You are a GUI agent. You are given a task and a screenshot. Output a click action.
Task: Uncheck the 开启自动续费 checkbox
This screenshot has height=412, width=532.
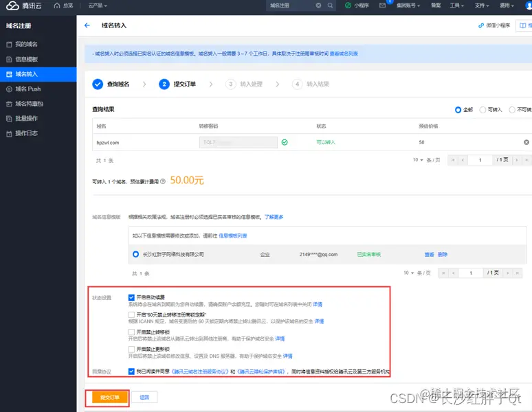(132, 297)
